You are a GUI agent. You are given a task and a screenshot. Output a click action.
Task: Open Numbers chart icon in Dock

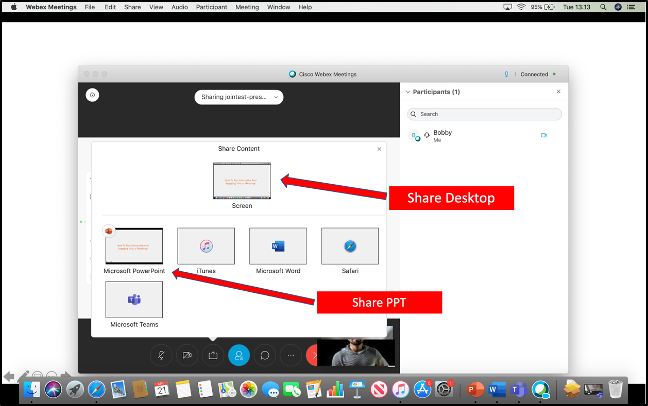point(335,389)
